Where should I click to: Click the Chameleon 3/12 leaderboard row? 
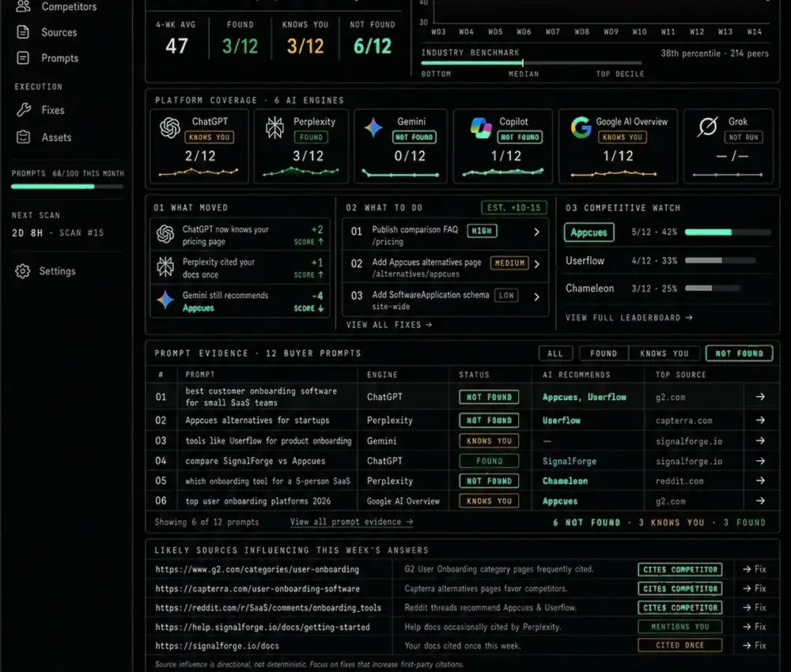(x=668, y=289)
